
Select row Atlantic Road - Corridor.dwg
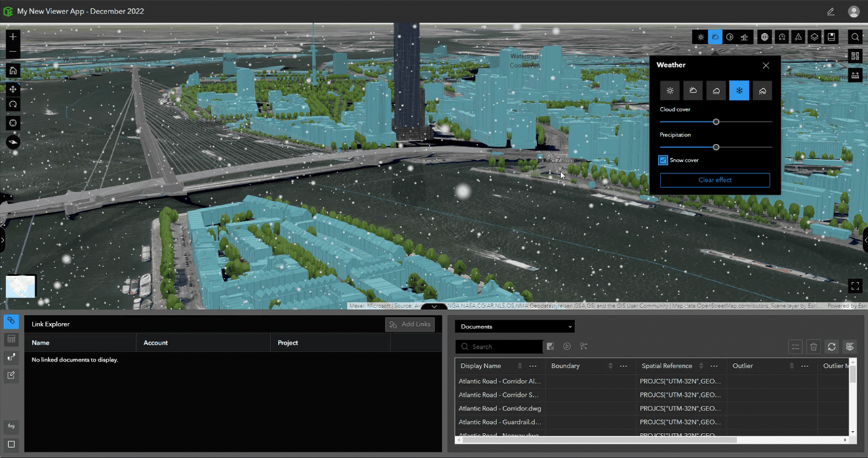pos(500,408)
